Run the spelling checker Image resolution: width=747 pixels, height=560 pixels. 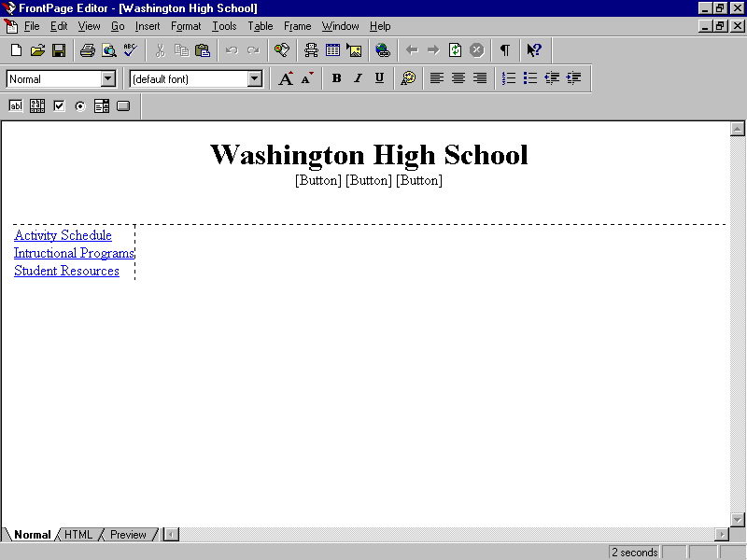pyautogui.click(x=130, y=49)
